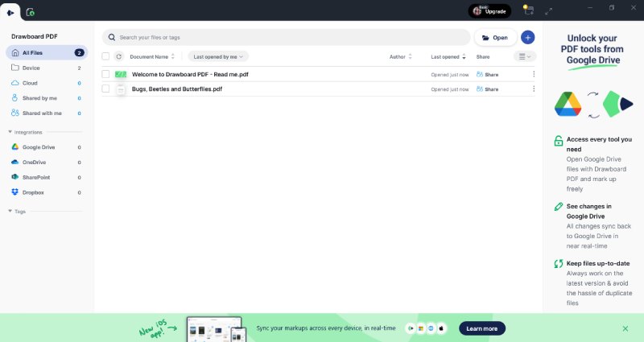Viewport: 644px width, 342px height.
Task: Sort by Last opened column
Action: [448, 56]
